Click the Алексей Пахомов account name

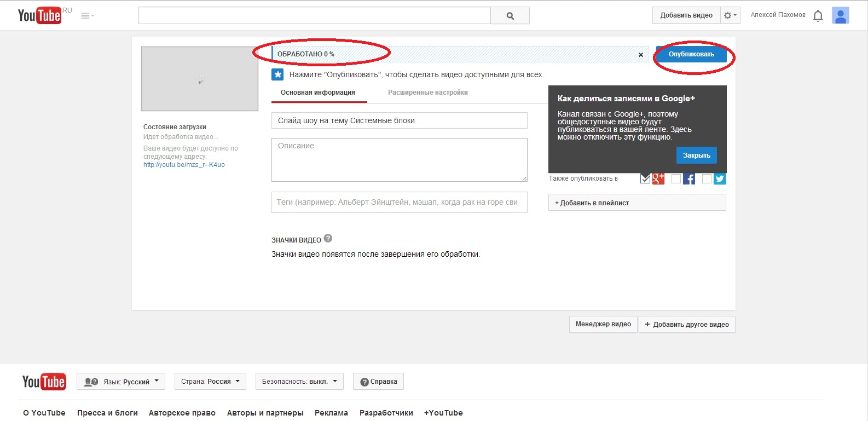(x=778, y=15)
